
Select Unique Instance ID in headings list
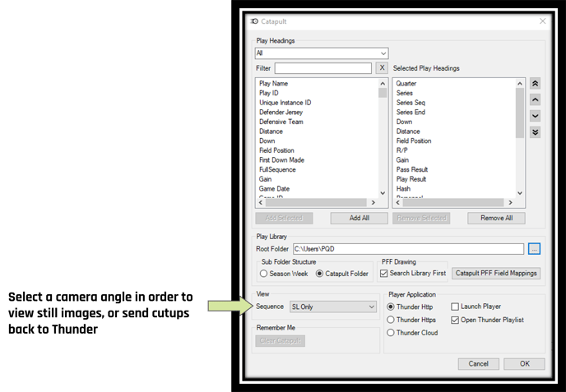(x=285, y=103)
